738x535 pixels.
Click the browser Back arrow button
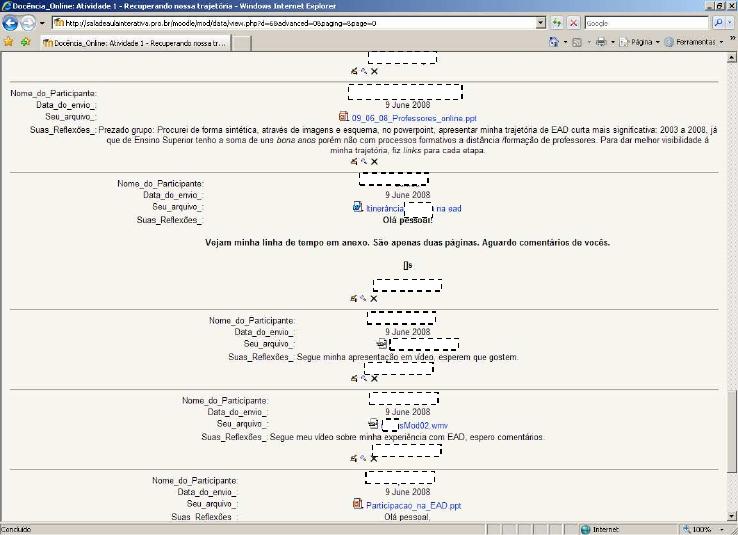(13, 23)
